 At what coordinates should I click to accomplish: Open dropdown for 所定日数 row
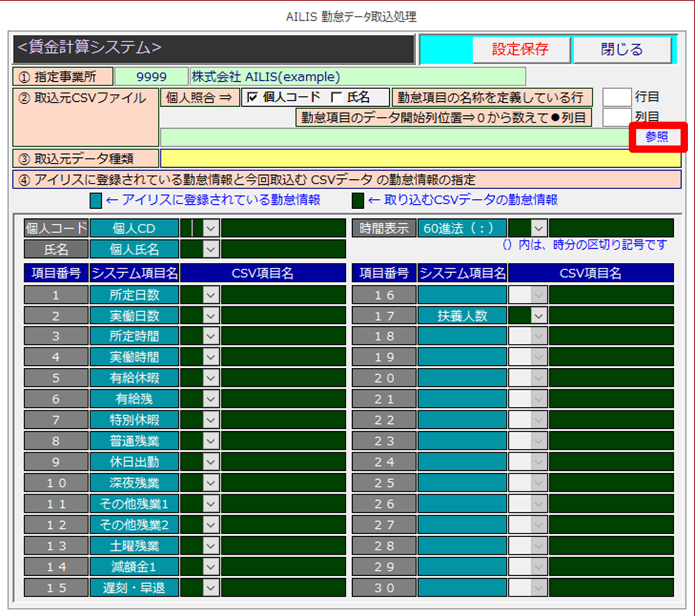(x=211, y=295)
